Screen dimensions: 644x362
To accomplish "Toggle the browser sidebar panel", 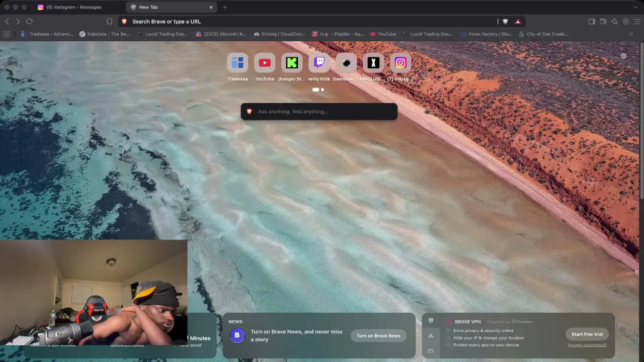I will 592,21.
